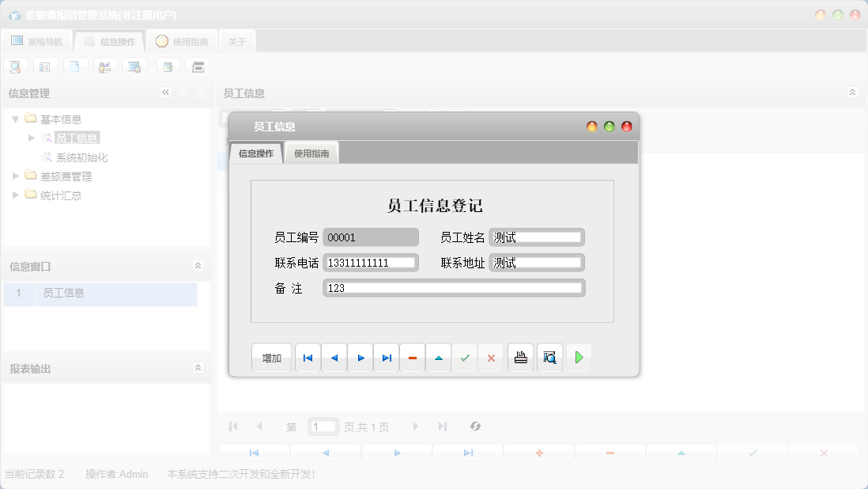
Task: Select 系统初始化 in the navigation tree
Action: (x=78, y=157)
